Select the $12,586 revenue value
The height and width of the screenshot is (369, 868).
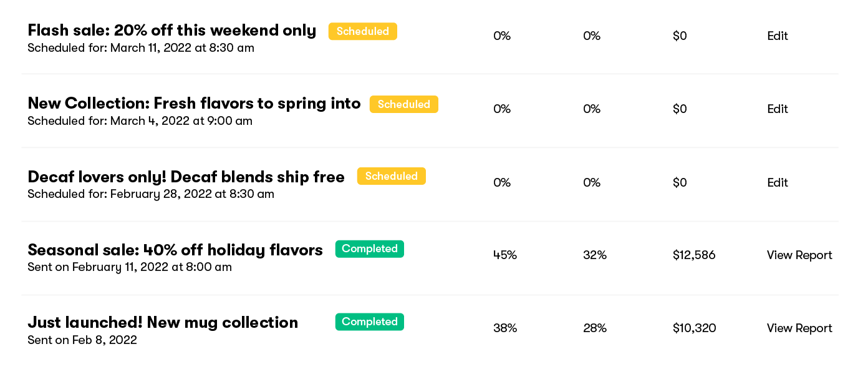[694, 255]
